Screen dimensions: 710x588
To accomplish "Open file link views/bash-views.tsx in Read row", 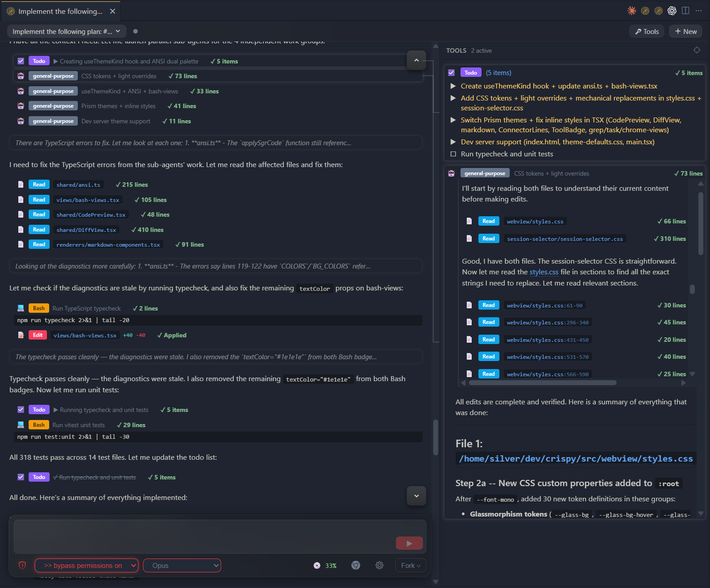I will click(88, 200).
